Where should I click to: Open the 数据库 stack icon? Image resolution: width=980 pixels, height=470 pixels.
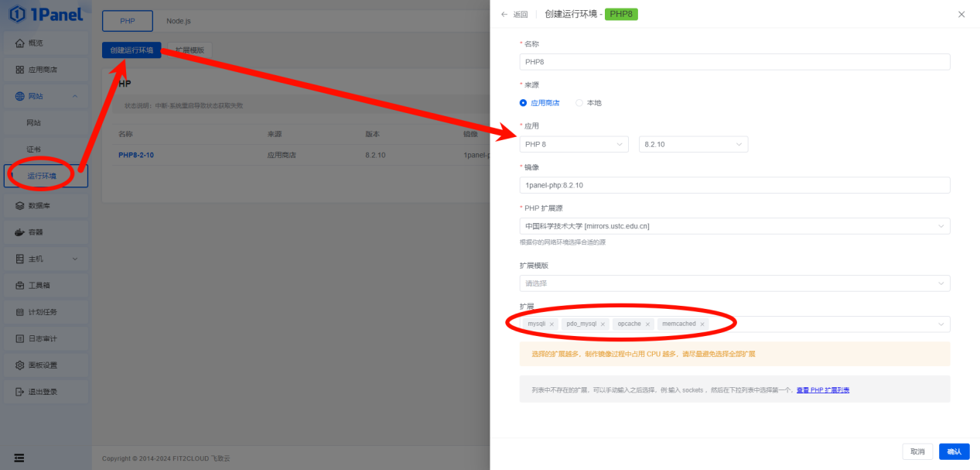point(20,206)
